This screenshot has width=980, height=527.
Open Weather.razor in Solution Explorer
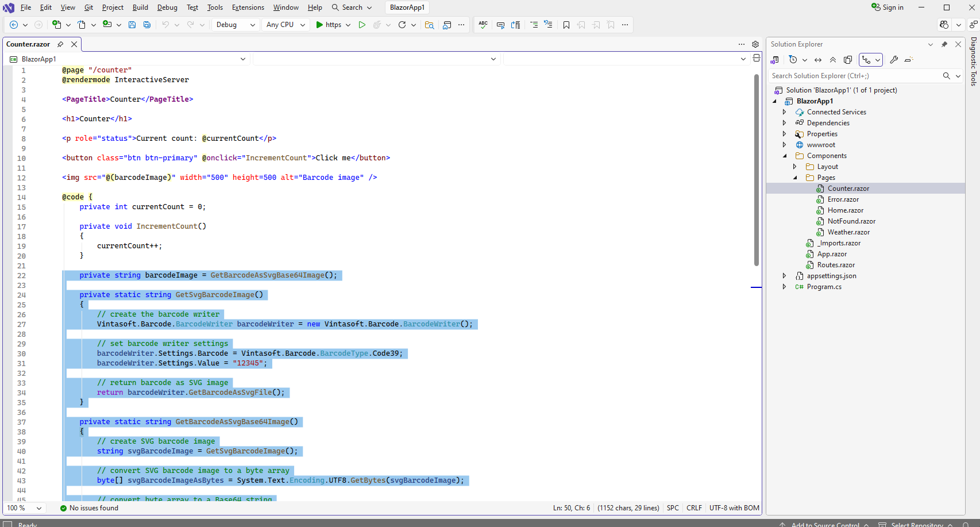(848, 232)
